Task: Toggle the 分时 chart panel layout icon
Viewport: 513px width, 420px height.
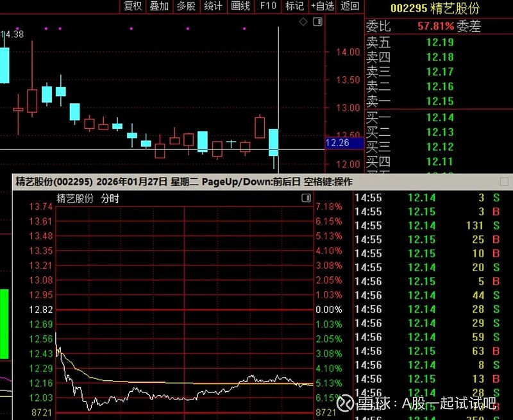Action: [307, 198]
